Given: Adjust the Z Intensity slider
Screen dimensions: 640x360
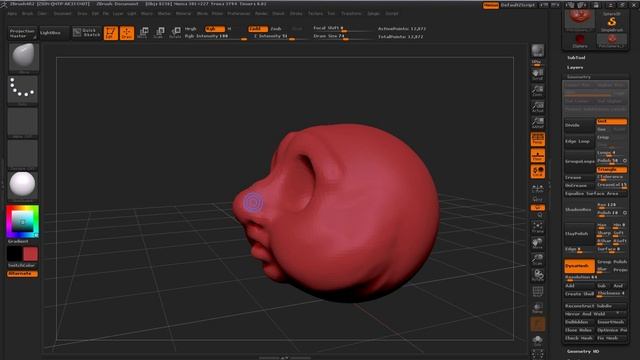Looking at the screenshot, I should point(278,36).
